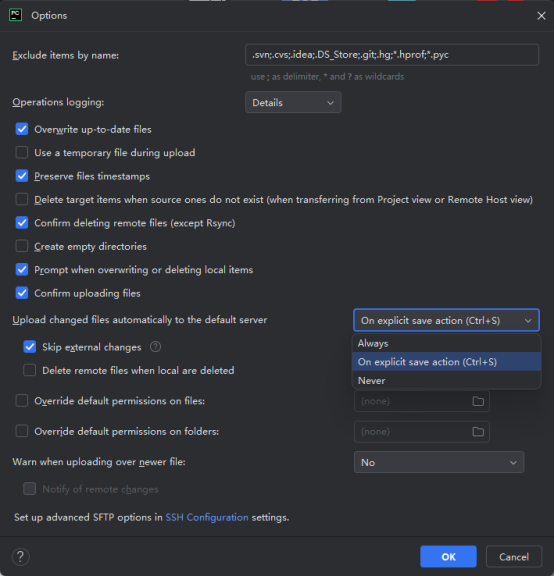Toggle Create empty directories checkbox

point(22,246)
